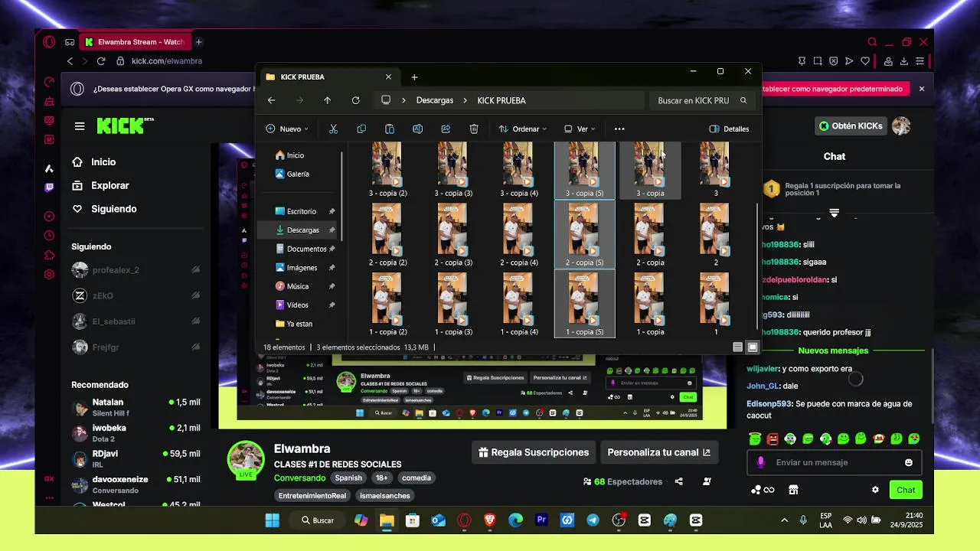This screenshot has height=551, width=980.
Task: Open Escritorio in Explorer navigation pane
Action: pos(301,211)
